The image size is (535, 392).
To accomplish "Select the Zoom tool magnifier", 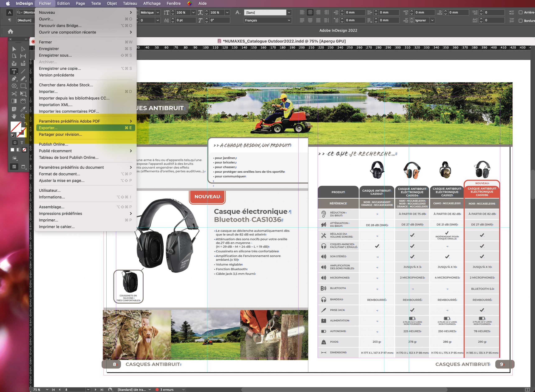I will pos(23,116).
